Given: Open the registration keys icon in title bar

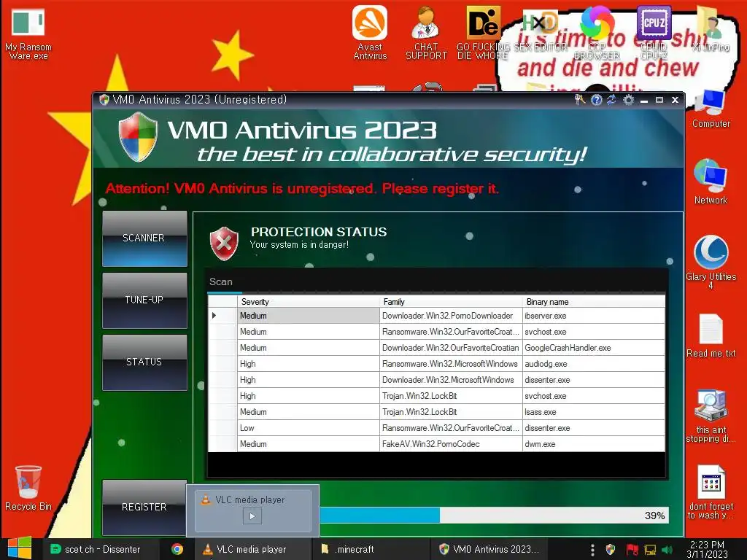Looking at the screenshot, I should pos(580,99).
